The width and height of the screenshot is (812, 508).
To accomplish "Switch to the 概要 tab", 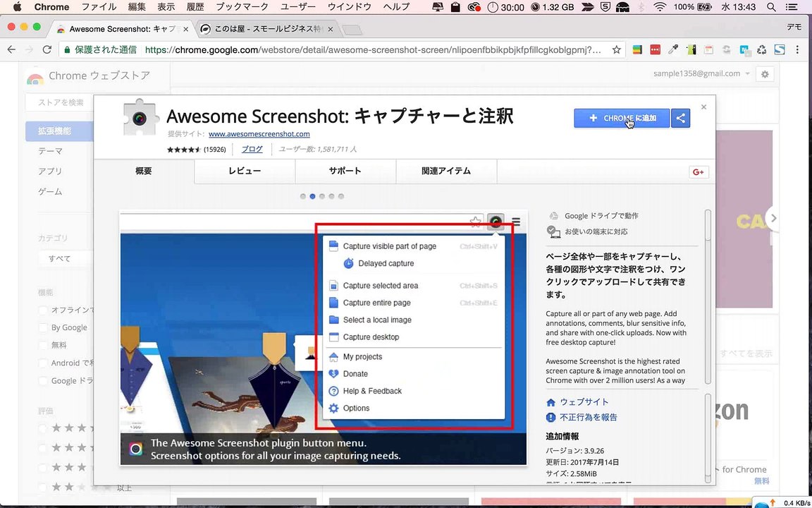I will (144, 171).
